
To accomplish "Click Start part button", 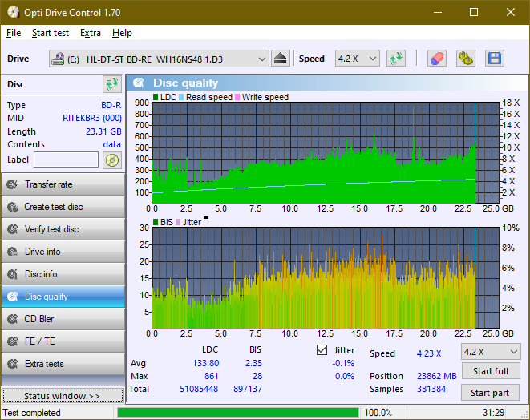I will [490, 393].
